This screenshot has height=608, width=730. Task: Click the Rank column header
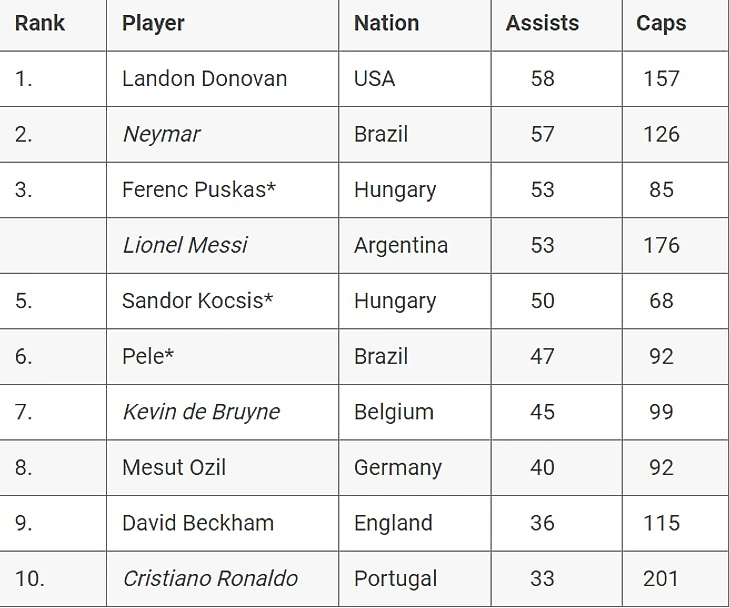coord(39,23)
